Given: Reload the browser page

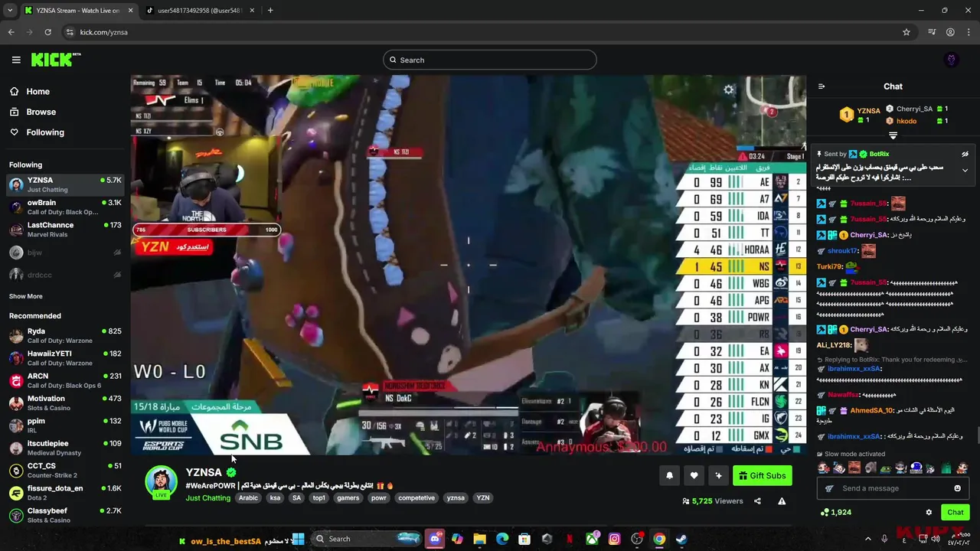Looking at the screenshot, I should tap(47, 32).
